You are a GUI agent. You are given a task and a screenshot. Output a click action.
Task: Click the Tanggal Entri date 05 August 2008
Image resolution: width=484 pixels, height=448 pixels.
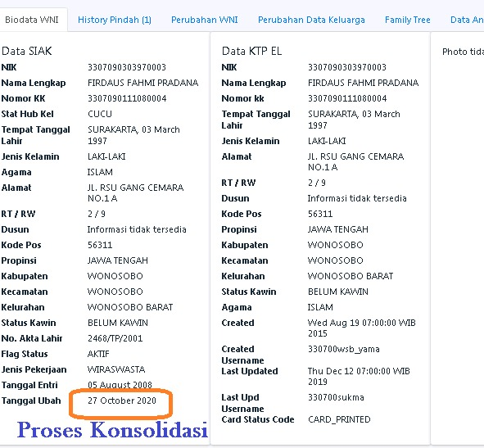click(x=120, y=385)
